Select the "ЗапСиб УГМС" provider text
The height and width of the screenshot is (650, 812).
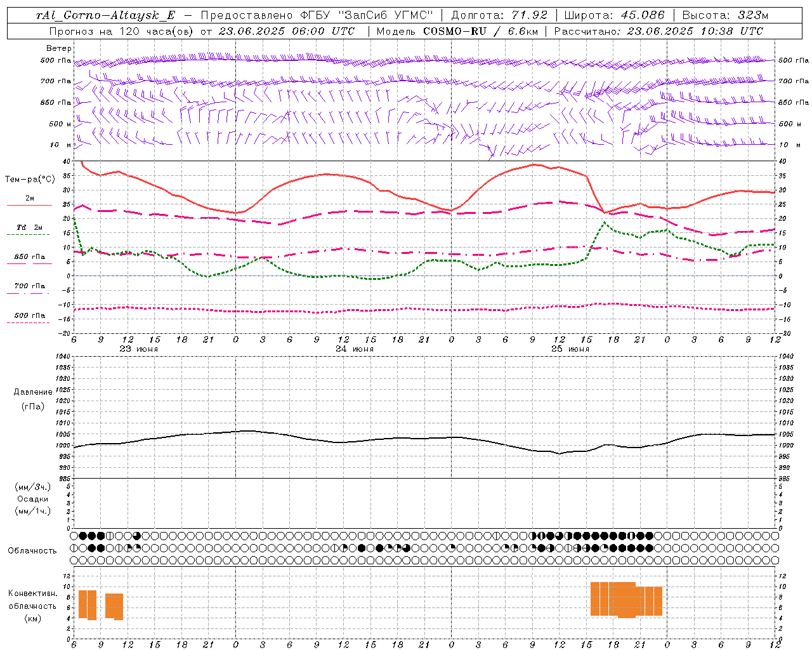(x=388, y=15)
